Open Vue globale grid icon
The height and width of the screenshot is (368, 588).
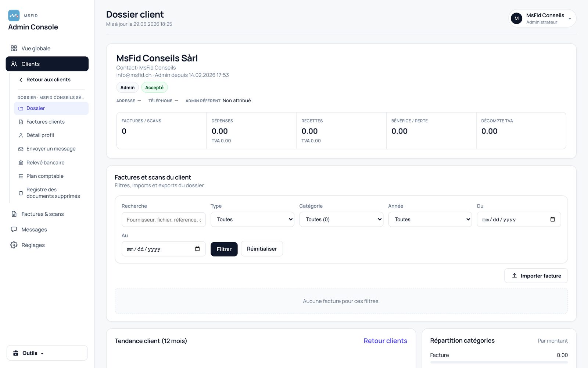click(14, 48)
